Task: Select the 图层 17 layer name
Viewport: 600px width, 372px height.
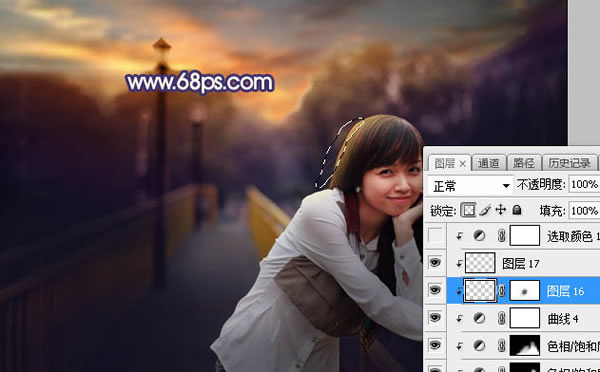Action: (521, 264)
